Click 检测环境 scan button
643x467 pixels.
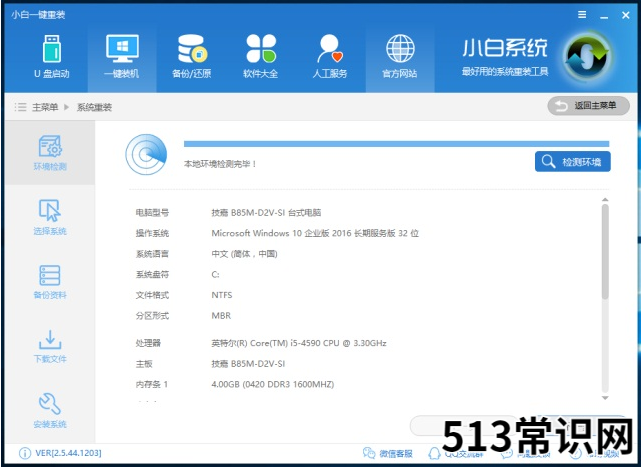click(572, 162)
